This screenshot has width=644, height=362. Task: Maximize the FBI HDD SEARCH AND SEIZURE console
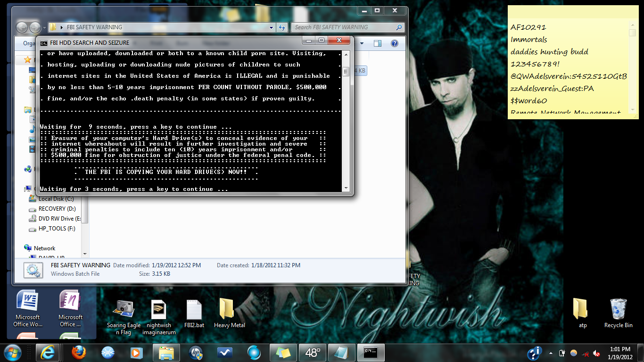[x=322, y=41]
